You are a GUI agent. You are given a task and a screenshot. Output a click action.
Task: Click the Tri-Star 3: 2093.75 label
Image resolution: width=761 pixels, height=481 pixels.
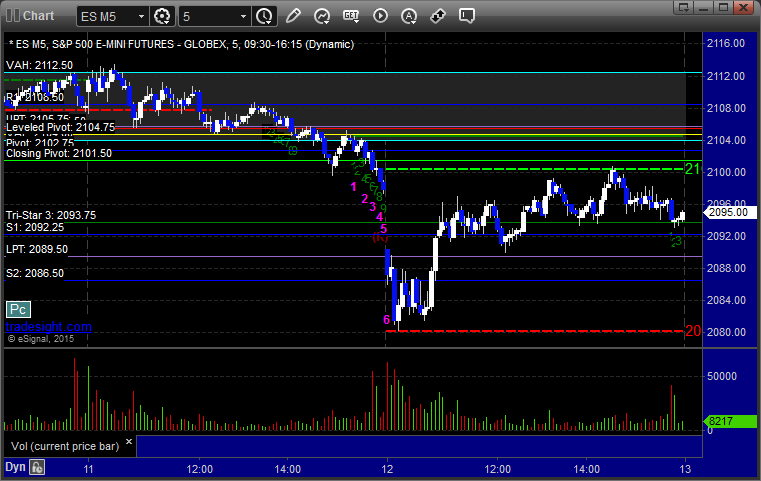[x=51, y=215]
